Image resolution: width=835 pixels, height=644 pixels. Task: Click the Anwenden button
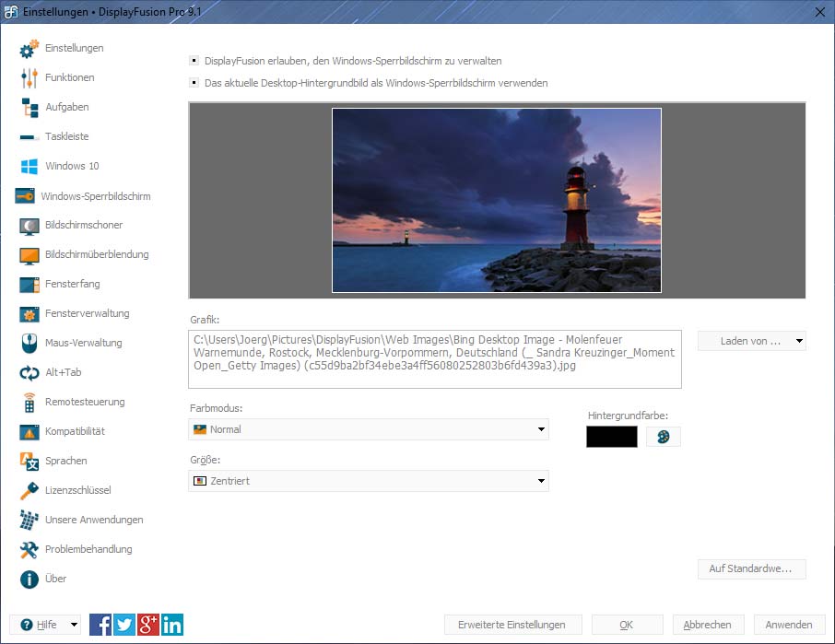(789, 625)
